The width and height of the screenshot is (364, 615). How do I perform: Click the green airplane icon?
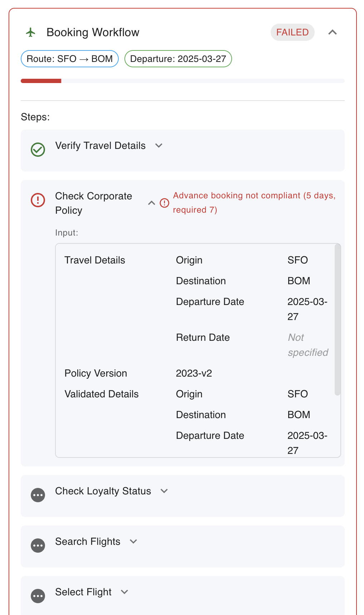tap(31, 32)
